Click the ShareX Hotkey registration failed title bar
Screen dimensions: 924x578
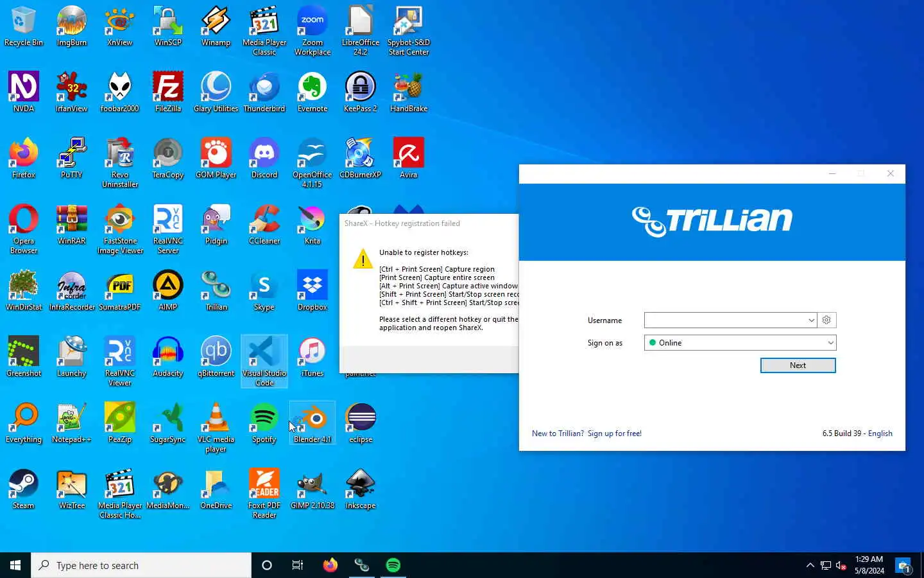[429, 223]
